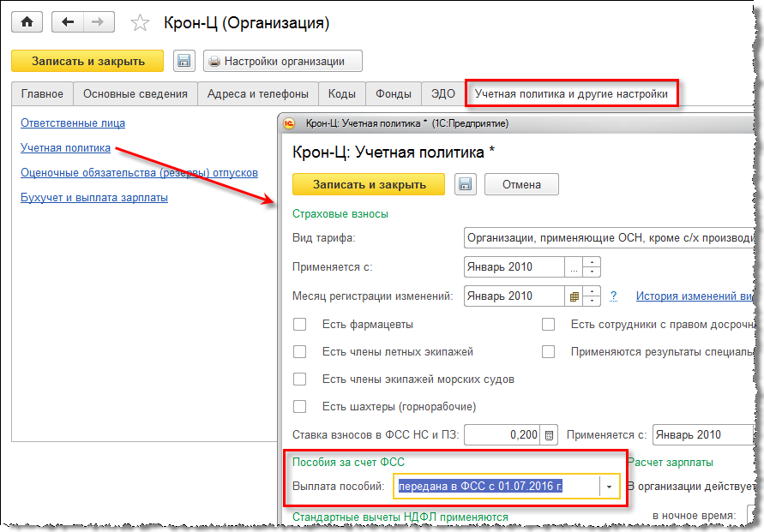The image size is (764, 532).
Task: Click Пособия за счет ФСС heading
Action: pyautogui.click(x=348, y=462)
